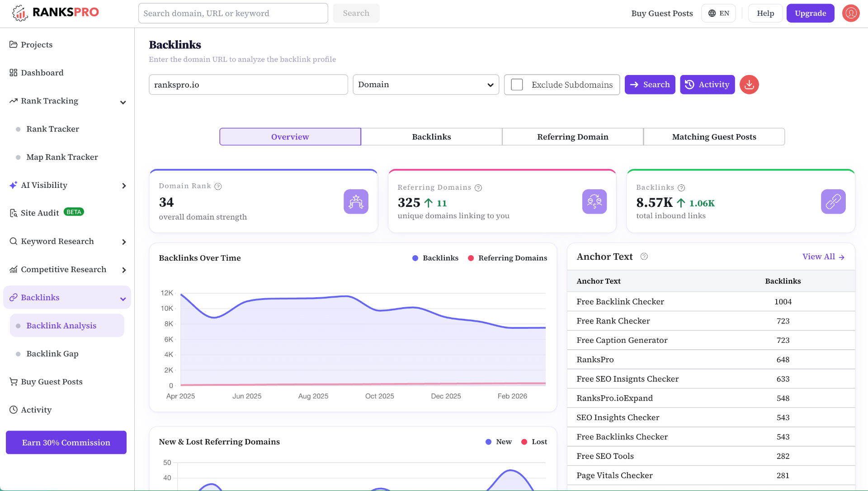Toggle Lost series in referring domains legend
Image resolution: width=868 pixels, height=491 pixels.
click(x=534, y=442)
